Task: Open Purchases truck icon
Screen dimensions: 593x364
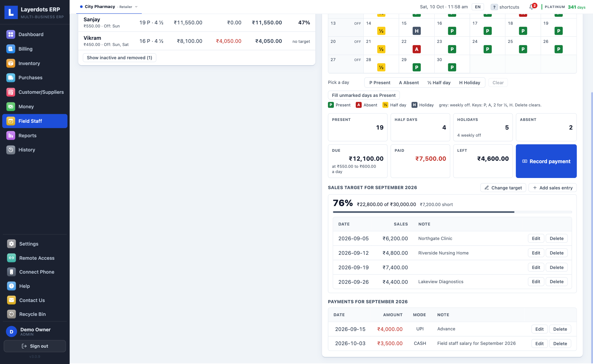Action: tap(11, 78)
